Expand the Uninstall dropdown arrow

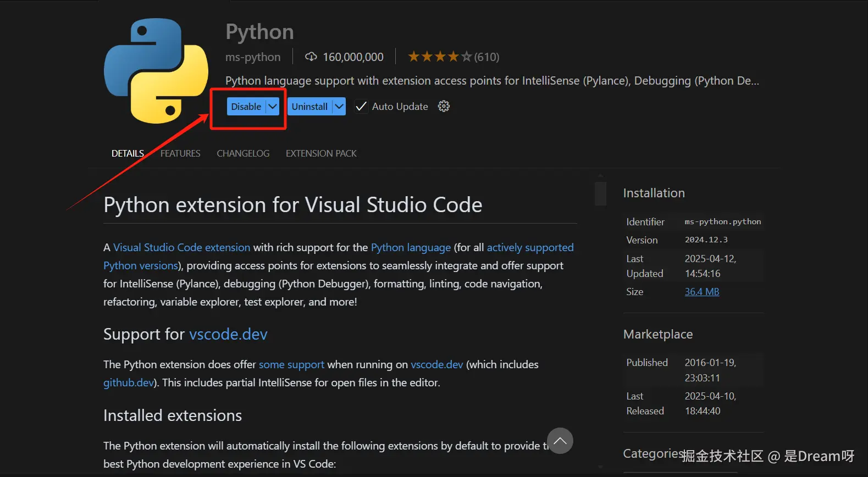coord(339,107)
